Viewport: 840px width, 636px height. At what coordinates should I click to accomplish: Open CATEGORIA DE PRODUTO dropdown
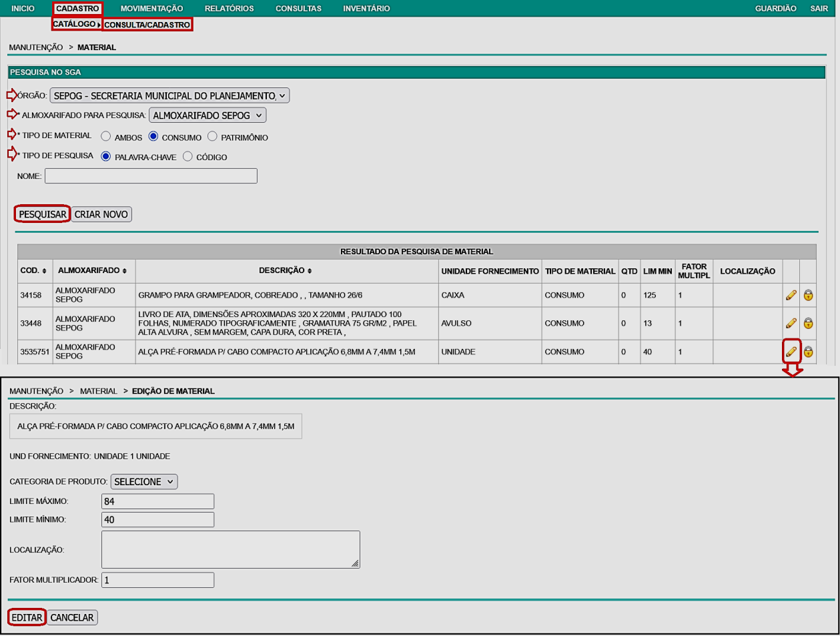[144, 481]
